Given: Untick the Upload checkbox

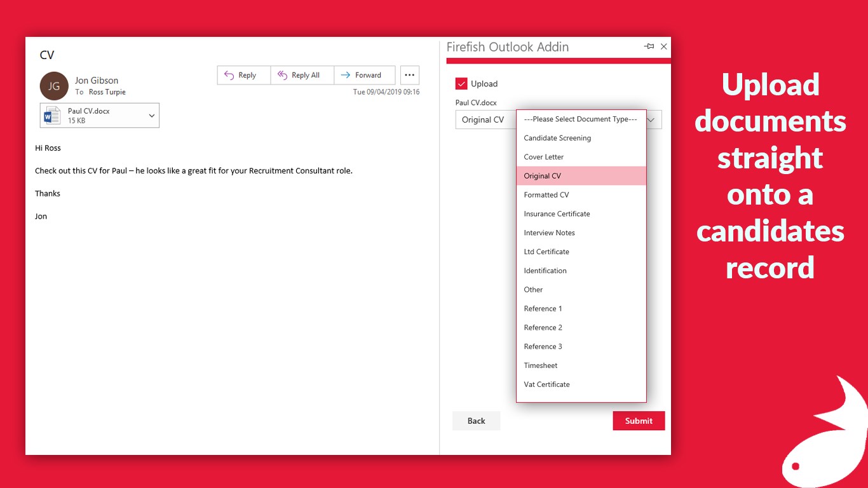Looking at the screenshot, I should tap(461, 83).
